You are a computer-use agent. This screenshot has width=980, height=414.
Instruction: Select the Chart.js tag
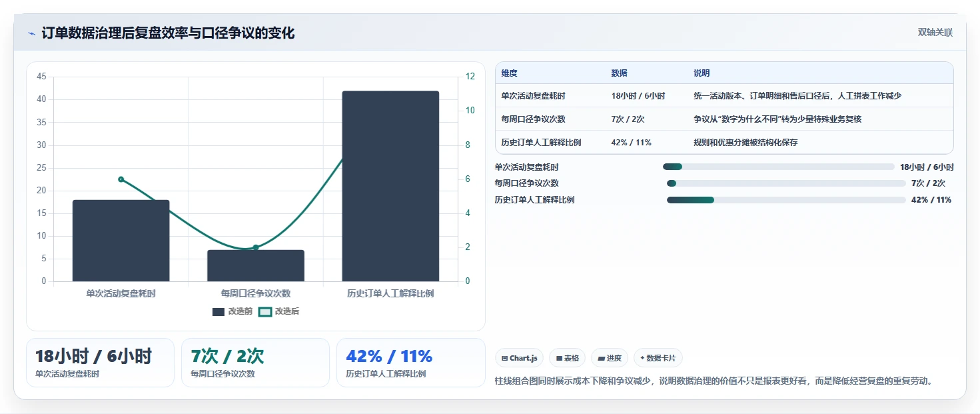pos(519,358)
